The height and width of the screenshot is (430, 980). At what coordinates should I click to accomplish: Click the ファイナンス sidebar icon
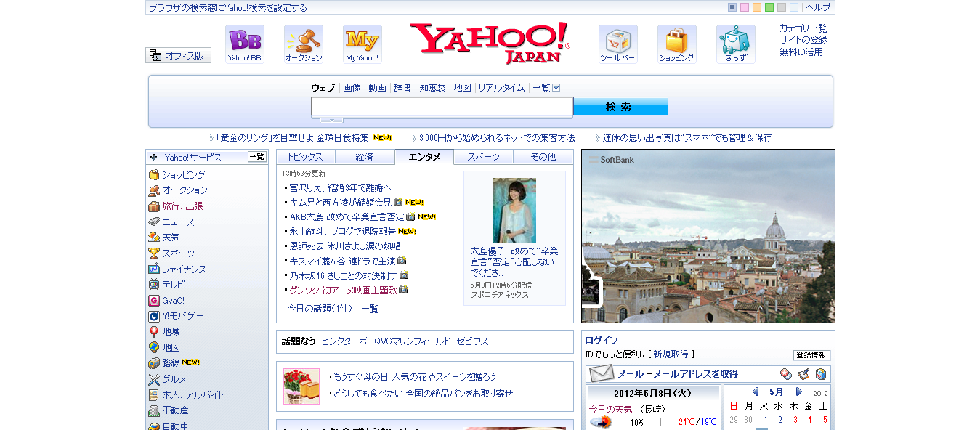pyautogui.click(x=154, y=269)
